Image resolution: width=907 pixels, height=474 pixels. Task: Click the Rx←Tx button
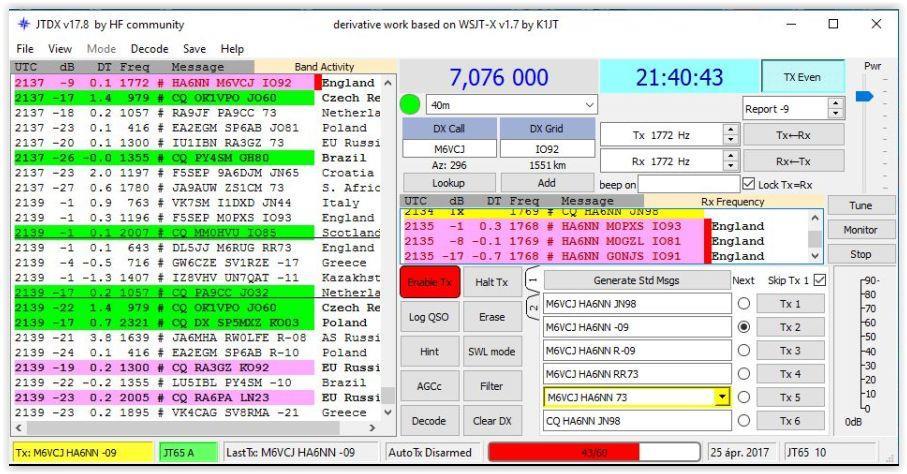[793, 161]
